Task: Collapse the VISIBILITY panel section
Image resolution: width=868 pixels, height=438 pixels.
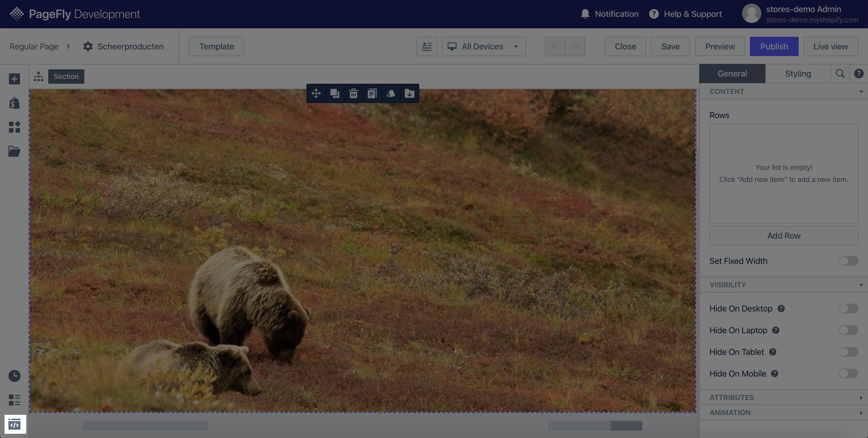Action: (783, 285)
